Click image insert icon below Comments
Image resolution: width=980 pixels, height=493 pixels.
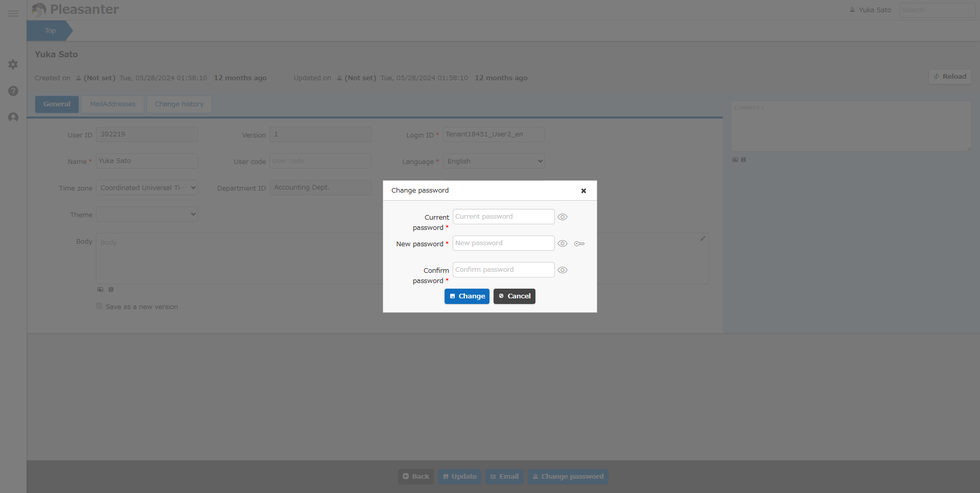[x=735, y=159]
